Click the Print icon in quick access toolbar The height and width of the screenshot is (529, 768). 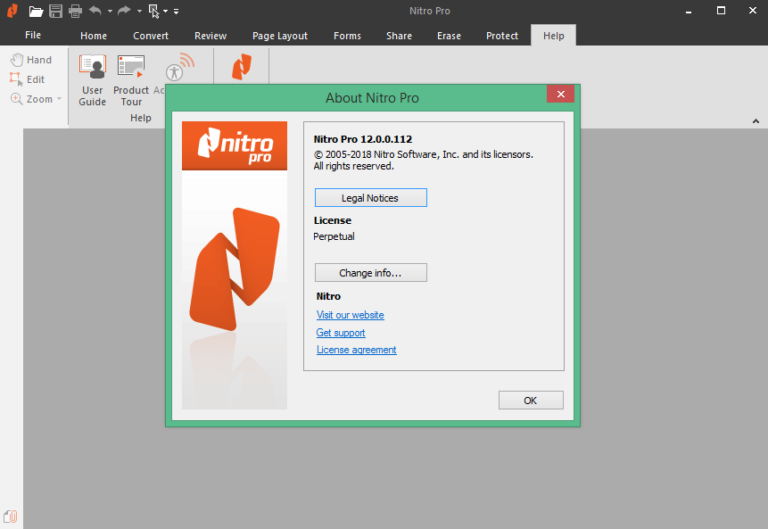75,11
